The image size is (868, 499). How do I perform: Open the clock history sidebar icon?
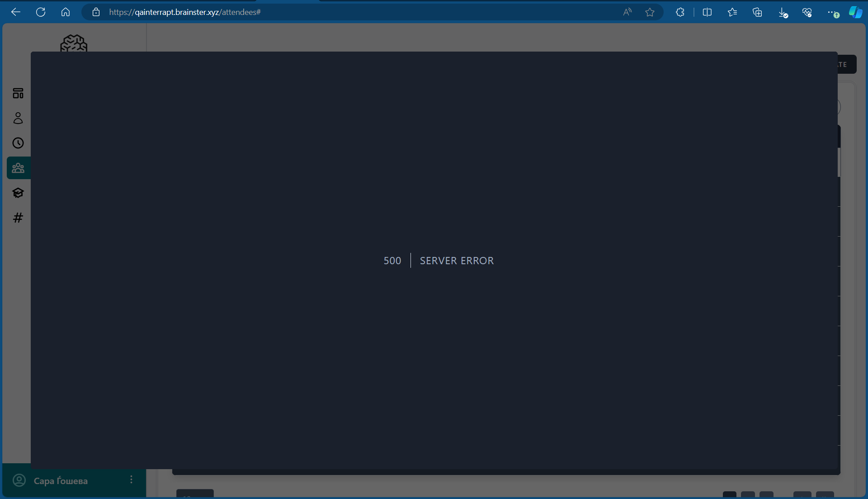18,143
